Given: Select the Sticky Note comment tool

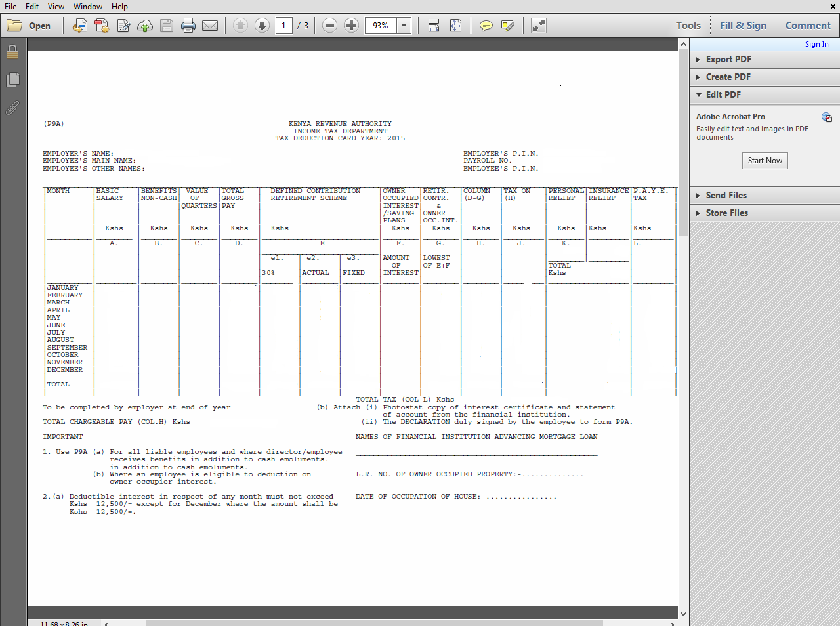Looking at the screenshot, I should (x=486, y=26).
